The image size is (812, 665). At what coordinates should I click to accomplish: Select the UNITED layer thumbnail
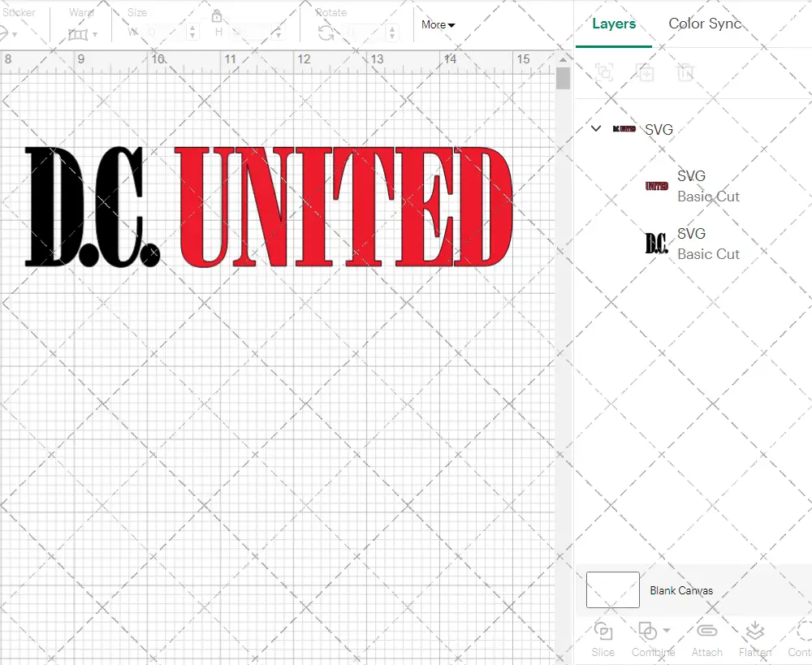(x=657, y=186)
